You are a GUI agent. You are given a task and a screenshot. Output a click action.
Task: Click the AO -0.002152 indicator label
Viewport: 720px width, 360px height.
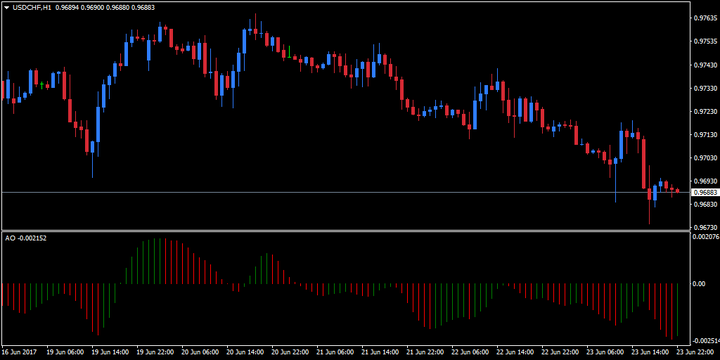(25, 238)
